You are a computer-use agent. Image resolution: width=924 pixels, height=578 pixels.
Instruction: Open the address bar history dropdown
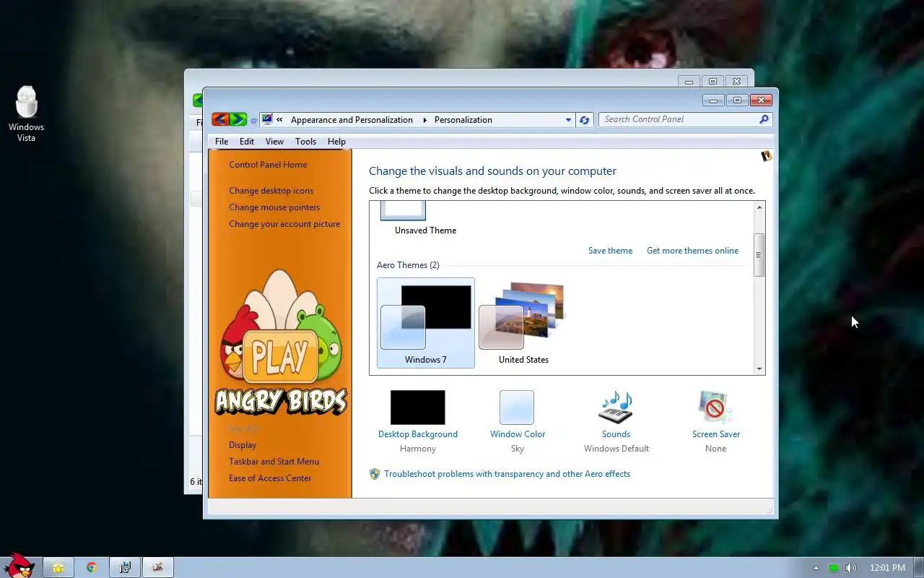pos(568,120)
